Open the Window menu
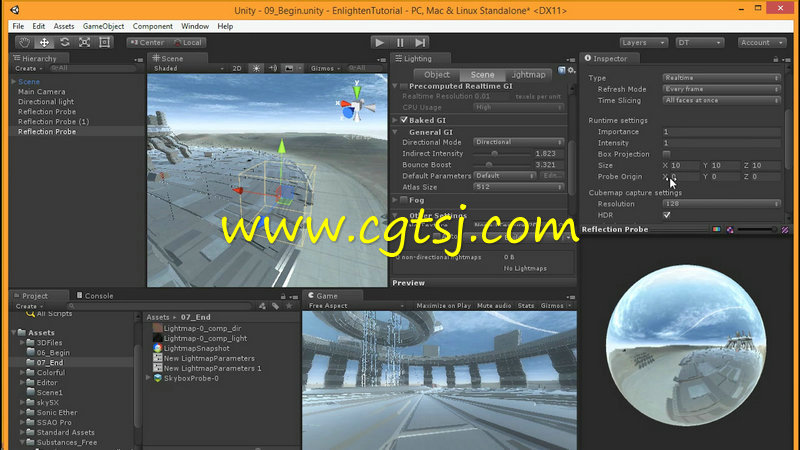The height and width of the screenshot is (450, 800). coord(195,26)
